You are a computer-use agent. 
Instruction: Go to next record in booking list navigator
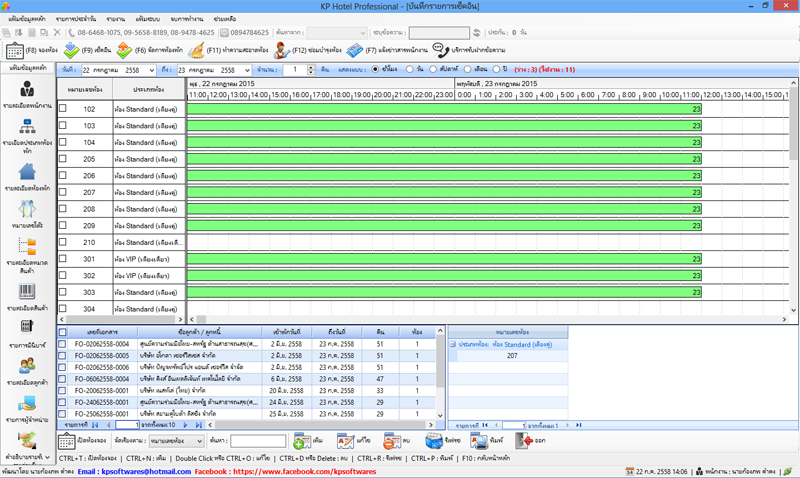tap(185, 425)
